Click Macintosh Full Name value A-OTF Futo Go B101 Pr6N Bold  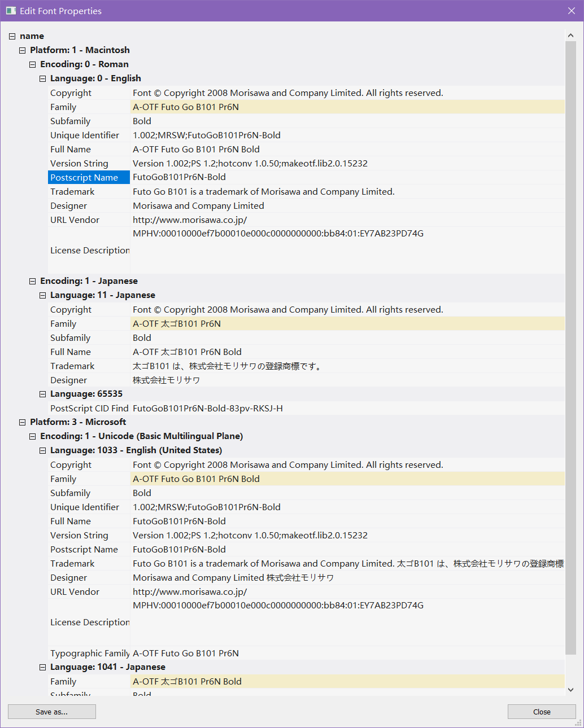click(x=347, y=149)
